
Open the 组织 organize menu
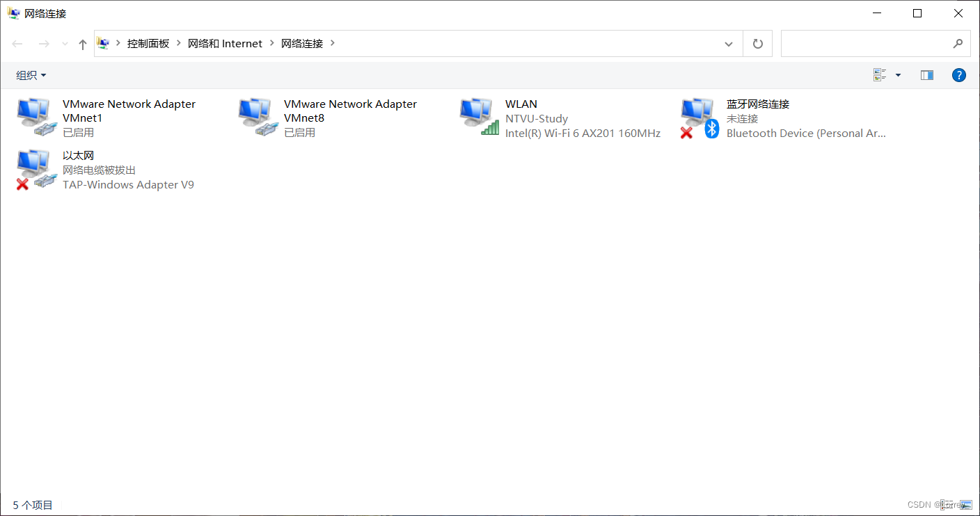click(31, 75)
